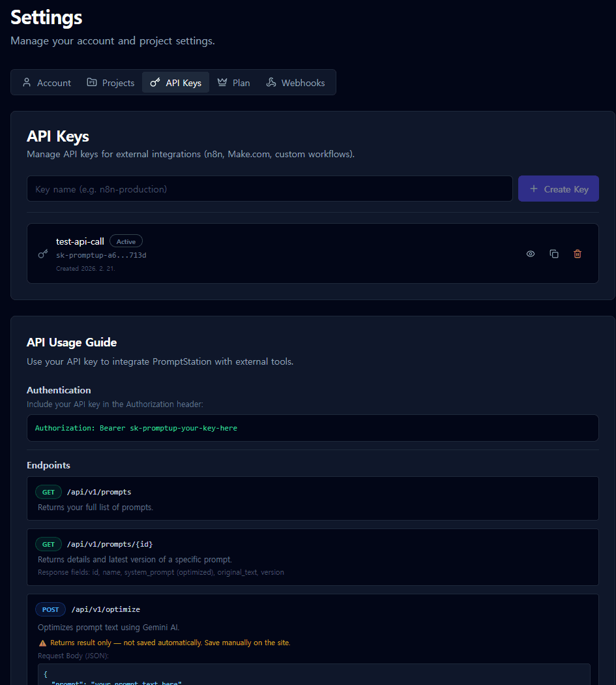Click the Projects folder icon
616x685 pixels.
[93, 82]
